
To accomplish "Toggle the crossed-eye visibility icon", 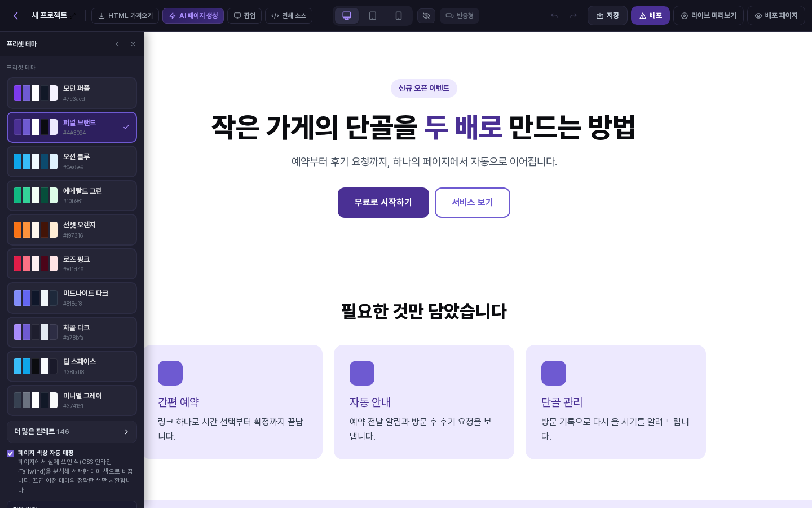I will click(426, 16).
